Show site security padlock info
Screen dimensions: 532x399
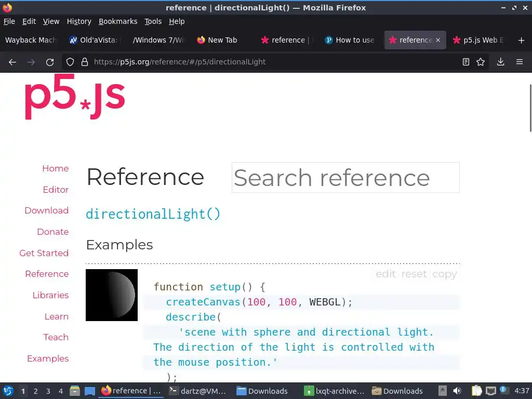(x=85, y=62)
